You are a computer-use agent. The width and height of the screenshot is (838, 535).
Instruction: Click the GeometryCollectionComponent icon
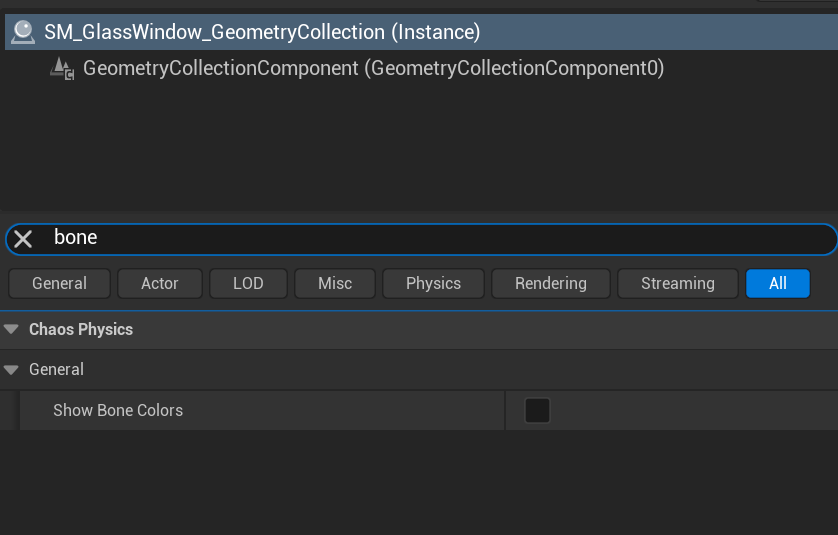pyautogui.click(x=62, y=68)
